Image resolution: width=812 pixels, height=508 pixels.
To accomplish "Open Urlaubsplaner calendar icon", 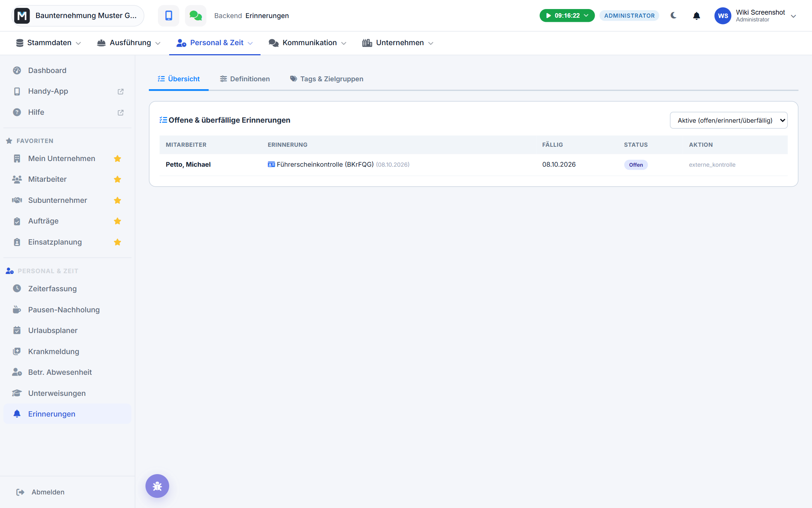I will pos(17,330).
